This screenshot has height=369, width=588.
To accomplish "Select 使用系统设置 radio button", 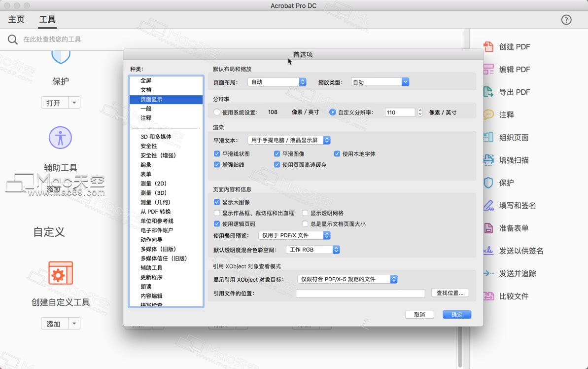I will pyautogui.click(x=217, y=112).
